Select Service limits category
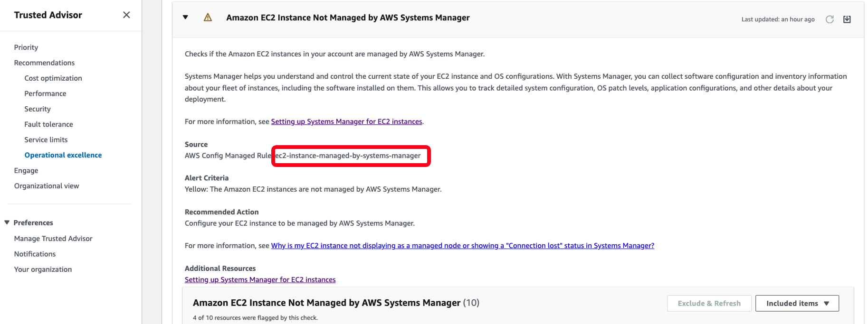The image size is (868, 324). point(46,140)
